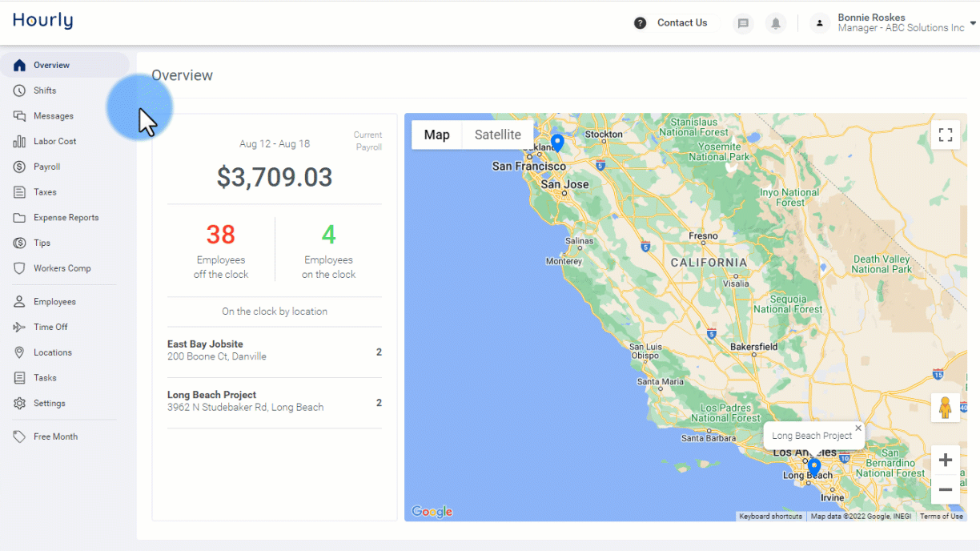Image resolution: width=980 pixels, height=551 pixels.
Task: Click the Workers Comp shield icon
Action: [x=20, y=268]
